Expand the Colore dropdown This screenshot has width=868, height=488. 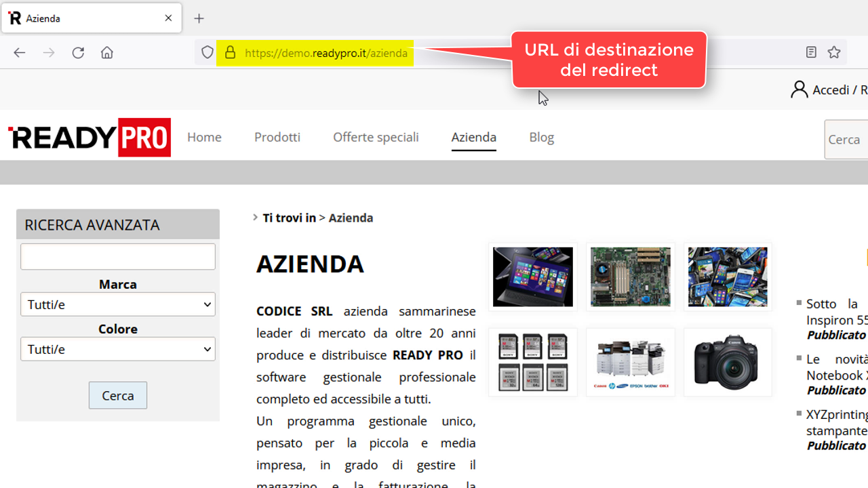pos(118,349)
